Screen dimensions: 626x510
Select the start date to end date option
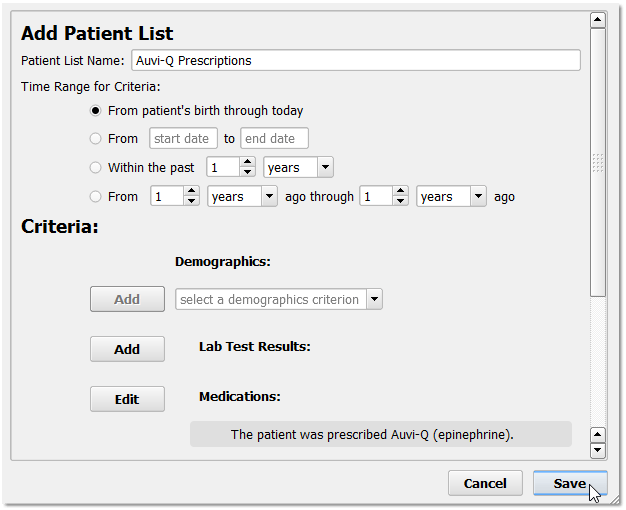click(x=96, y=139)
